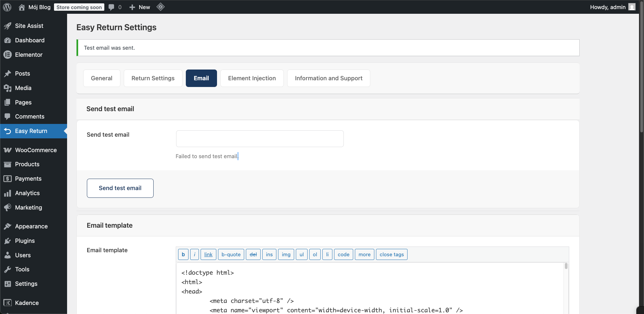This screenshot has height=314, width=644.
Task: Click the Posts pin icon
Action: (x=8, y=74)
